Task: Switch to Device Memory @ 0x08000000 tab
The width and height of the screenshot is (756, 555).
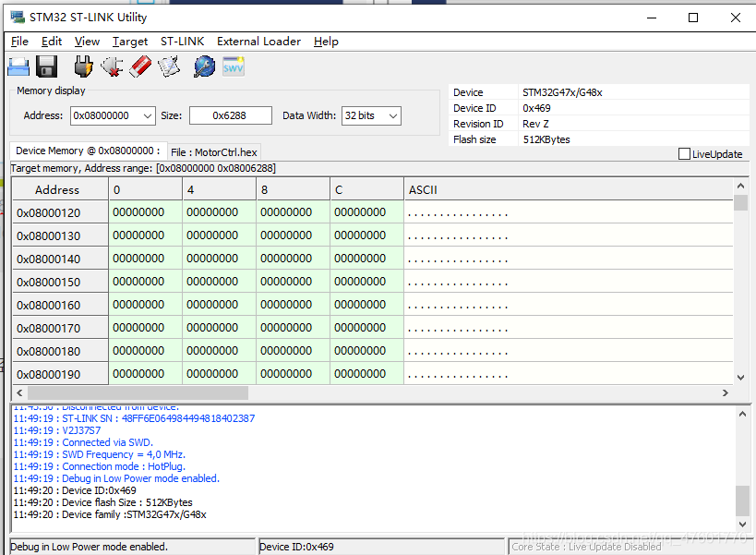Action: [88, 151]
